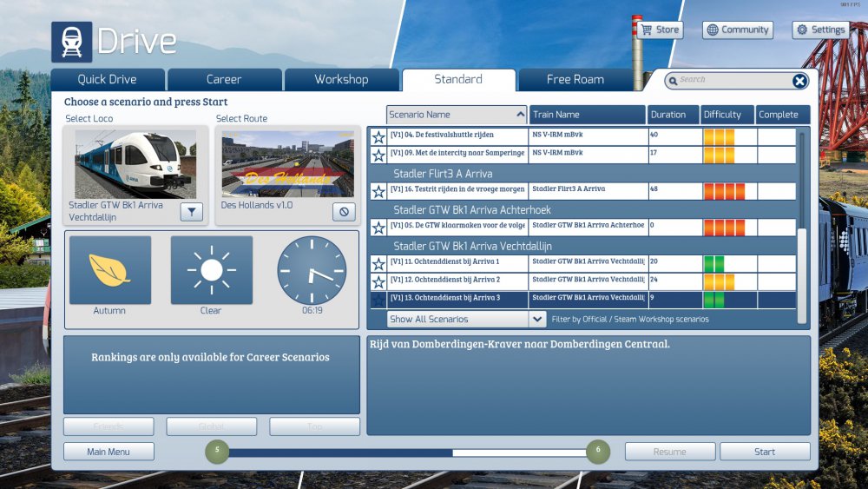Image resolution: width=868 pixels, height=489 pixels.
Task: Favorite the 16. Testrit rijden scenario
Action: (378, 192)
